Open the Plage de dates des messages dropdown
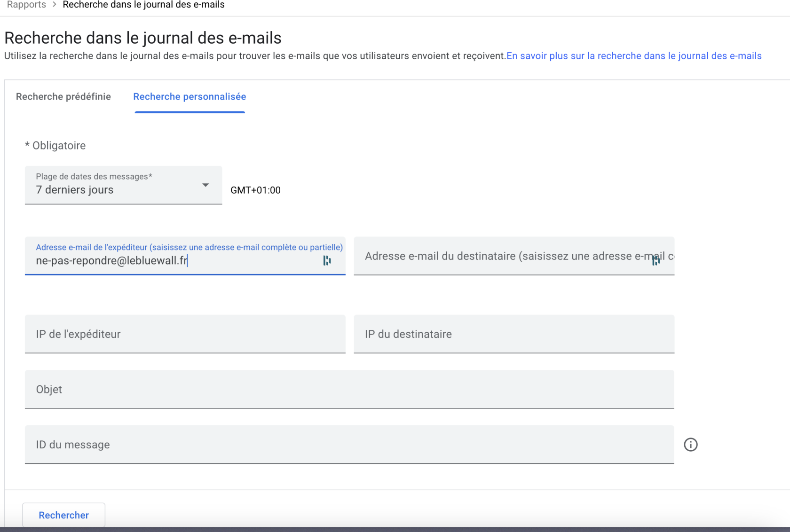This screenshot has width=790, height=532. pyautogui.click(x=123, y=185)
